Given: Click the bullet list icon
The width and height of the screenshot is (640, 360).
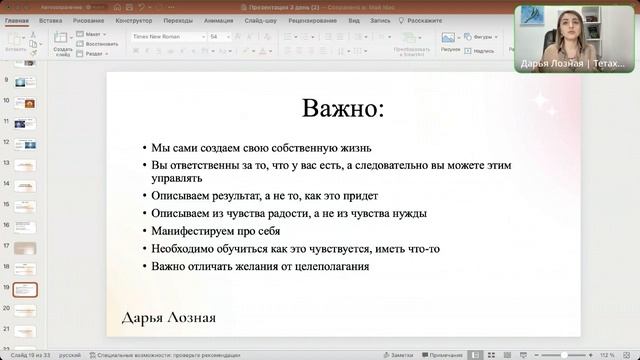Looking at the screenshot, I should (x=288, y=37).
